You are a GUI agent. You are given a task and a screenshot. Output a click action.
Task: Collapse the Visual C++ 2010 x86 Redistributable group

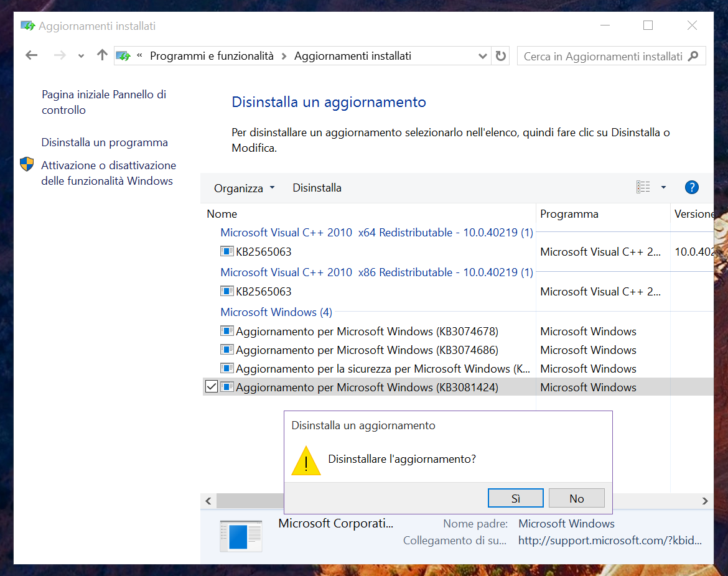tap(376, 272)
